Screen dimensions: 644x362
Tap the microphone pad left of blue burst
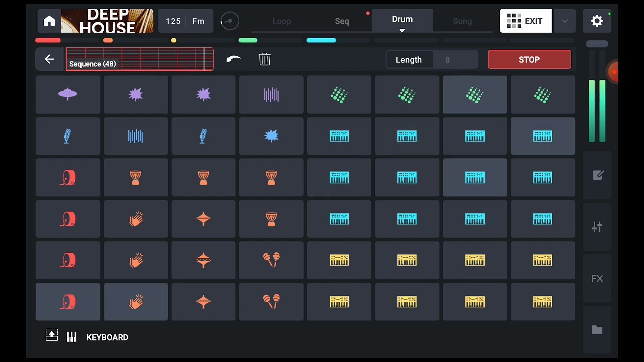(203, 136)
